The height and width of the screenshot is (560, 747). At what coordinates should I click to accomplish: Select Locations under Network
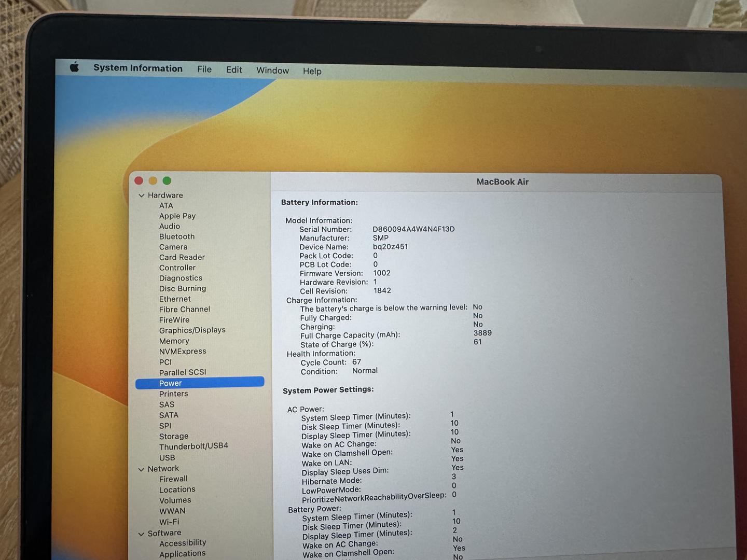click(177, 489)
